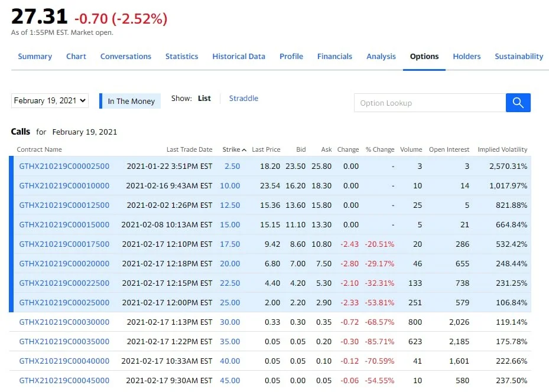Switch to the Chart tab

(76, 56)
